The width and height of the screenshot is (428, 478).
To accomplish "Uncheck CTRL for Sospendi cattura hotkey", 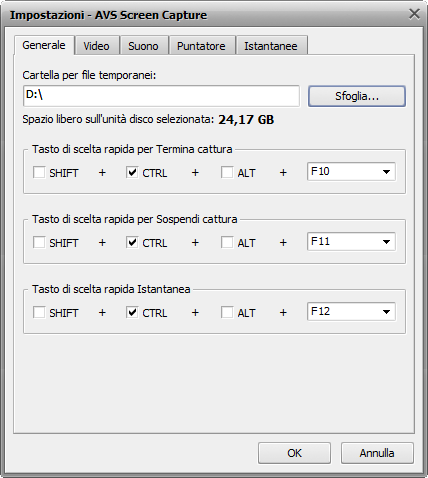I will coord(132,242).
